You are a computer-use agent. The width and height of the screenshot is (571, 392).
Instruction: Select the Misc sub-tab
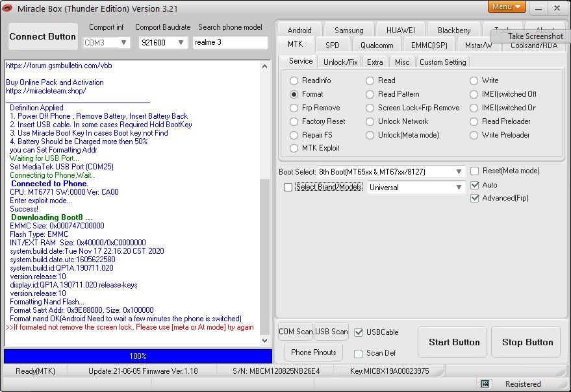(402, 62)
